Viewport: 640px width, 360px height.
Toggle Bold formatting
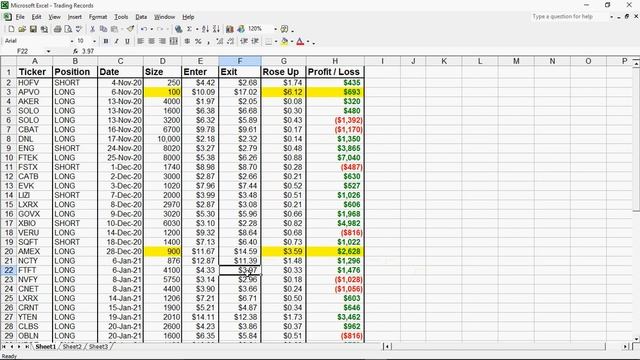[x=106, y=41]
